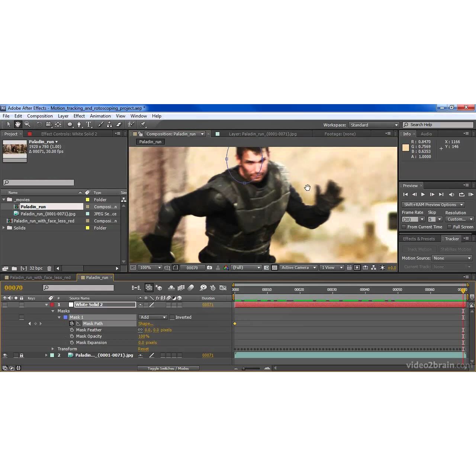Viewport: 476px width, 476px height.
Task: Click Reset on the Transform properties
Action: point(144,349)
